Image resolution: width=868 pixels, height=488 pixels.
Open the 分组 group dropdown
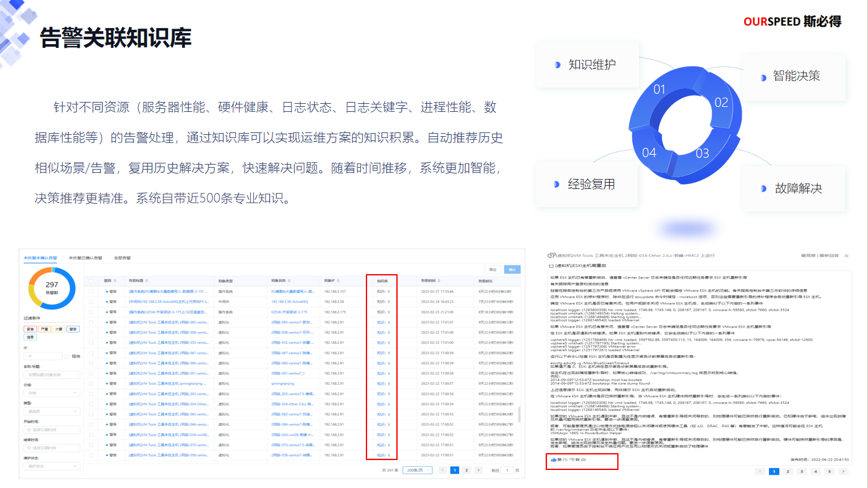[52, 393]
